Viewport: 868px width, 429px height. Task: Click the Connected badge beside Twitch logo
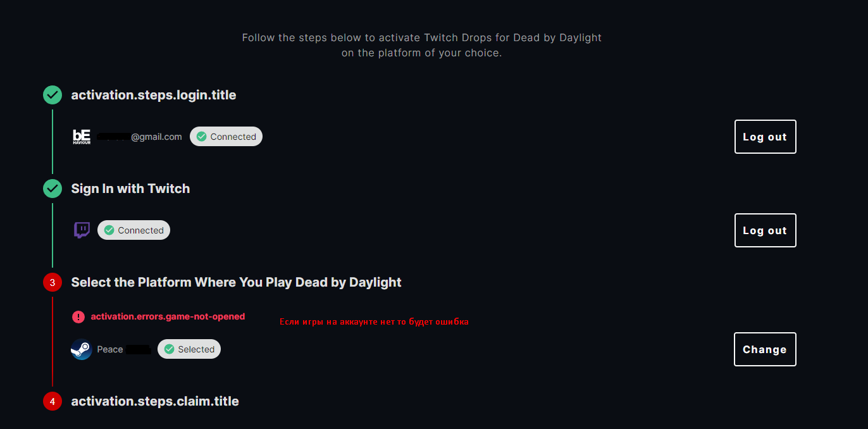point(133,230)
